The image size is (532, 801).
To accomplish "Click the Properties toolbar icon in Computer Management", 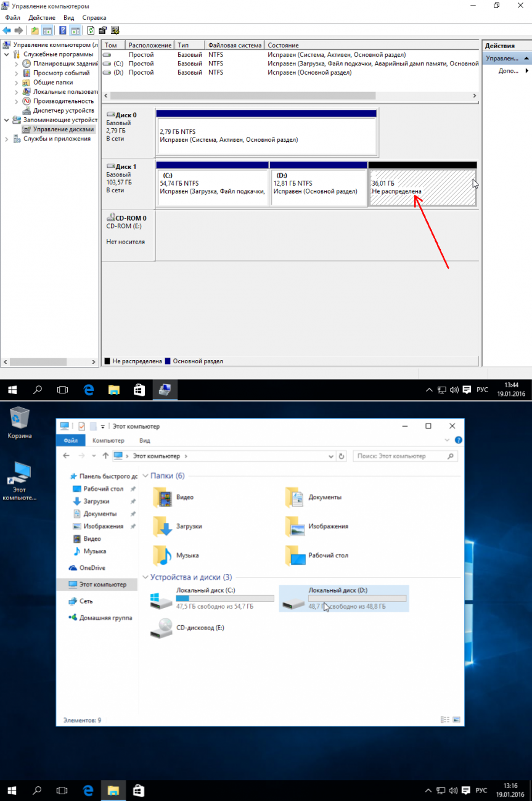I will point(103,30).
